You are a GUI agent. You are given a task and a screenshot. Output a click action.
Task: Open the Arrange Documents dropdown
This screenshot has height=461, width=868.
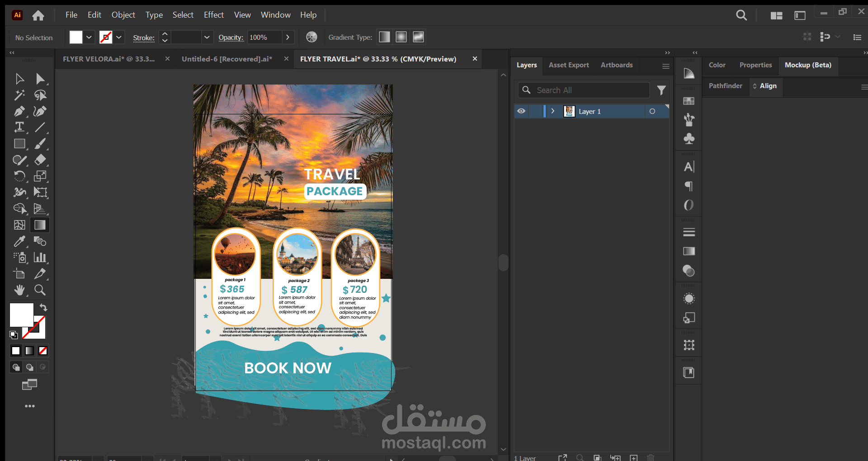click(x=776, y=16)
